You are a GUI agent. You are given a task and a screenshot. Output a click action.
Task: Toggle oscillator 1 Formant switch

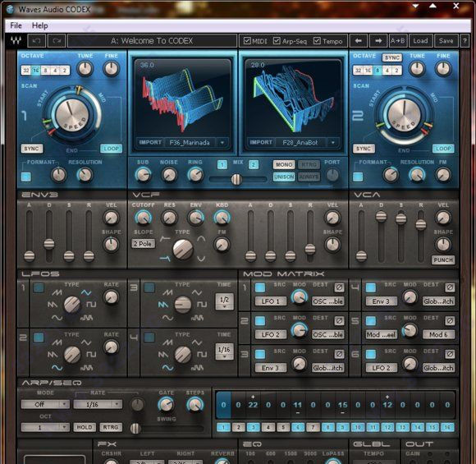(26, 177)
